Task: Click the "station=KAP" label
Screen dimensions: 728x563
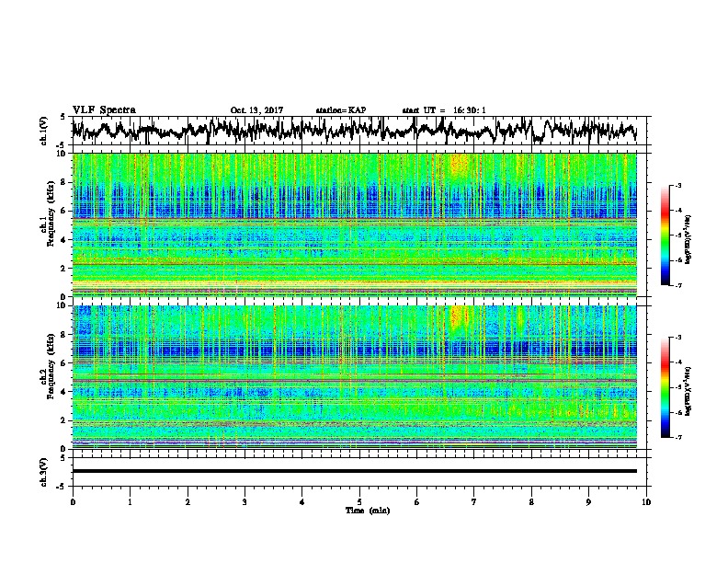Action: (x=341, y=110)
